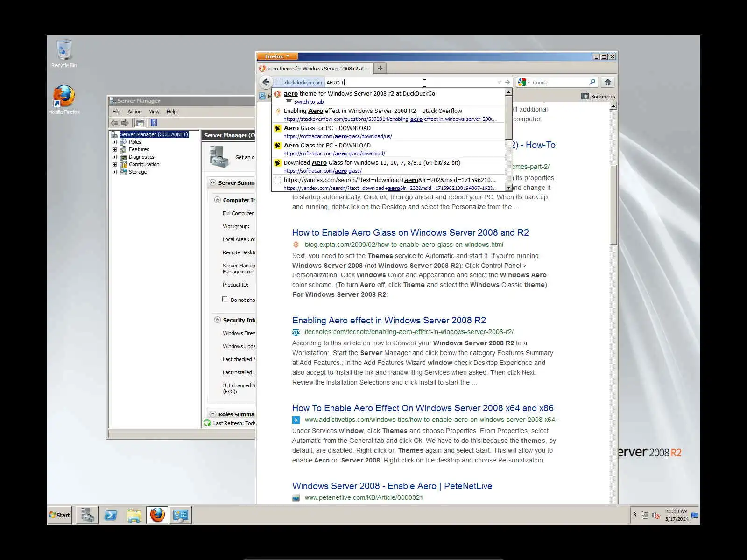Click the search magnifier in Firefox search box

(592, 82)
